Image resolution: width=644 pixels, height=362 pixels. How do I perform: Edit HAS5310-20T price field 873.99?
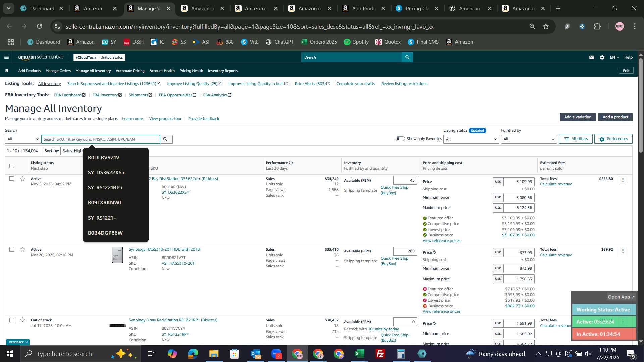tap(519, 252)
